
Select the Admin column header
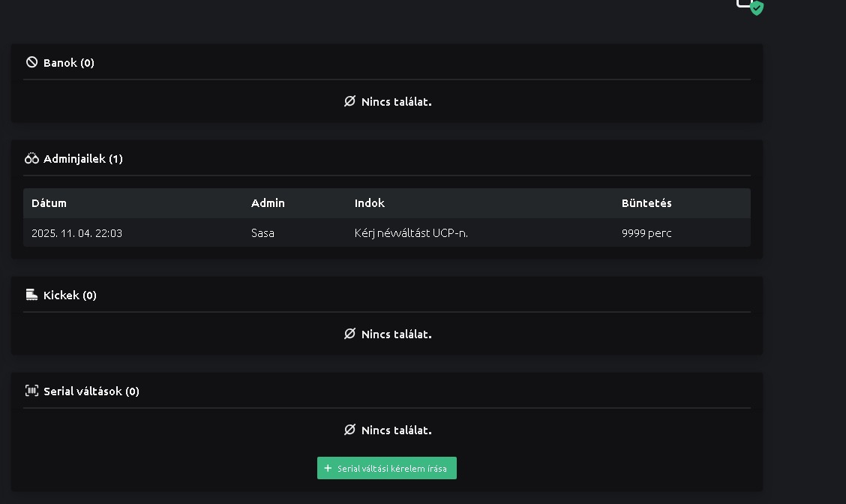pos(268,203)
